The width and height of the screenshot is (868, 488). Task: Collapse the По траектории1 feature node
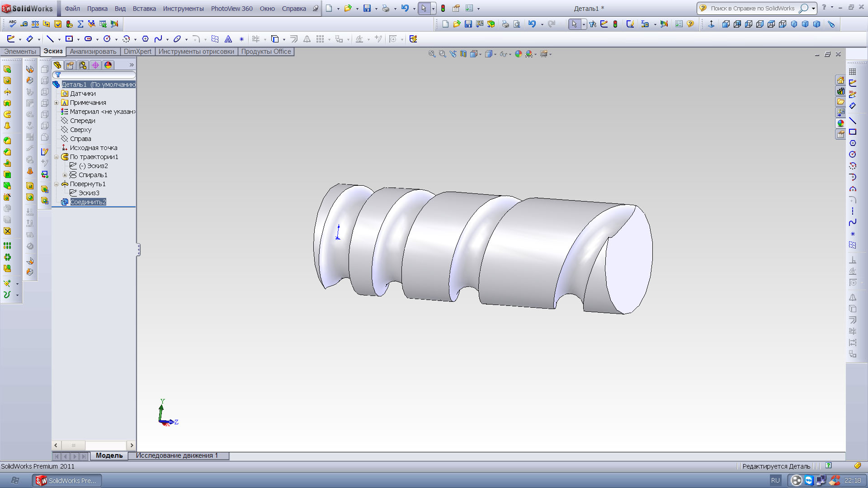pyautogui.click(x=57, y=157)
